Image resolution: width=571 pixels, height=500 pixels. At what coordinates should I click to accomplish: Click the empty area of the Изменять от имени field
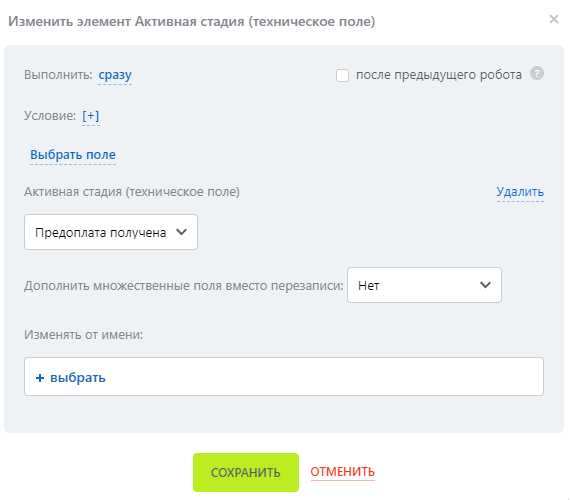pyautogui.click(x=324, y=377)
